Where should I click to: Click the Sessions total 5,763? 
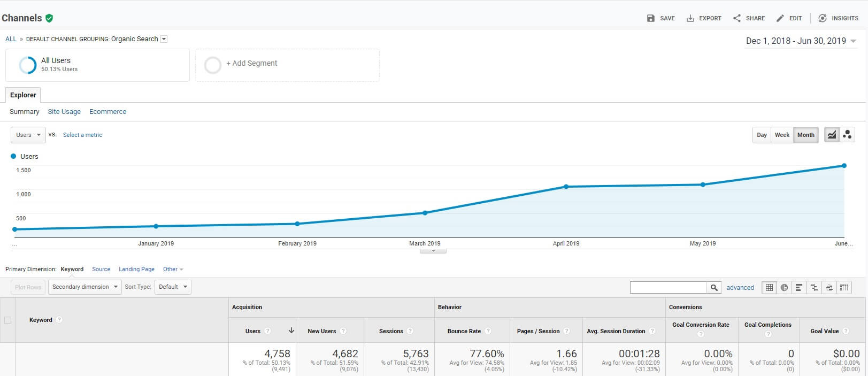point(416,354)
